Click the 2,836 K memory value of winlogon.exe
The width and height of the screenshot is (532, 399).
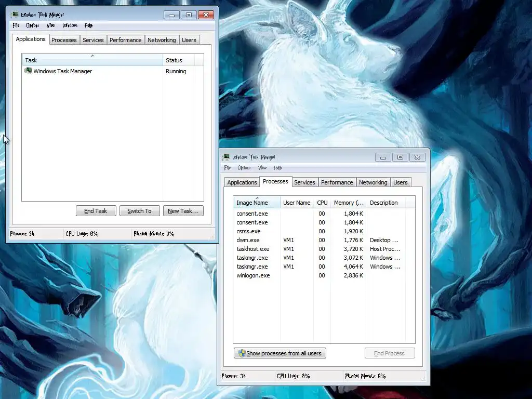(x=353, y=275)
